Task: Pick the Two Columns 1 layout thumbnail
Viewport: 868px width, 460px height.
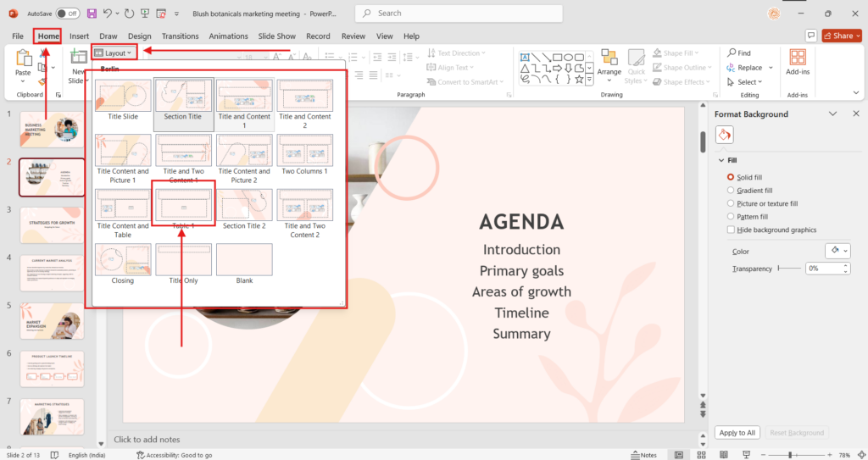Action: coord(304,155)
